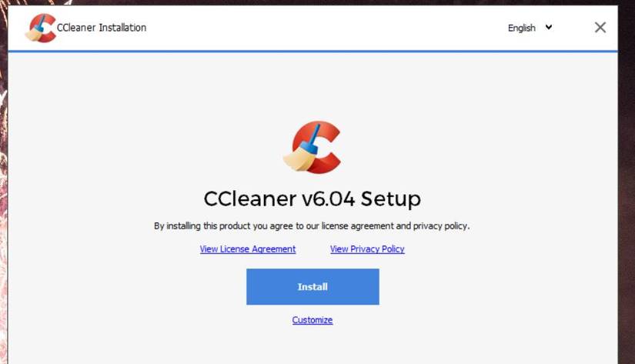Screen dimensions: 635x364
Task: Open the English language dropdown
Action: (x=530, y=28)
